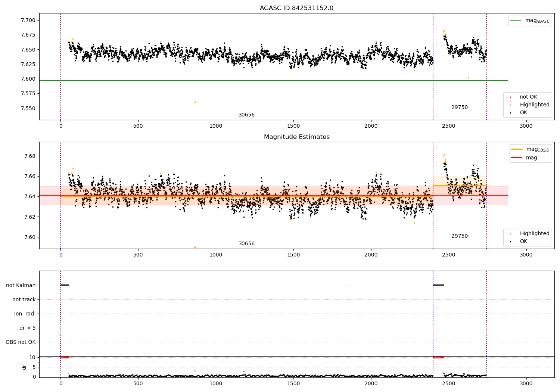Click the plot title AGASC ID 842531152.0
The height and width of the screenshot is (392, 560).
[x=296, y=8]
